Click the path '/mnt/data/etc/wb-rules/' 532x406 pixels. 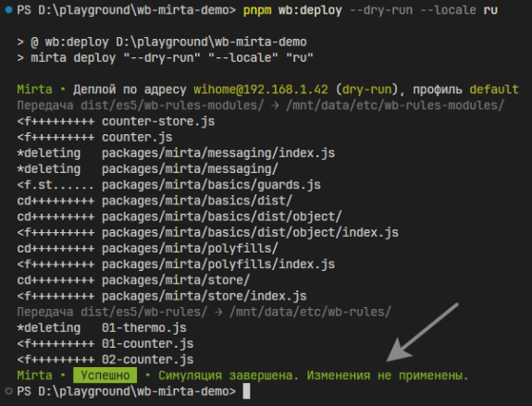click(x=310, y=312)
